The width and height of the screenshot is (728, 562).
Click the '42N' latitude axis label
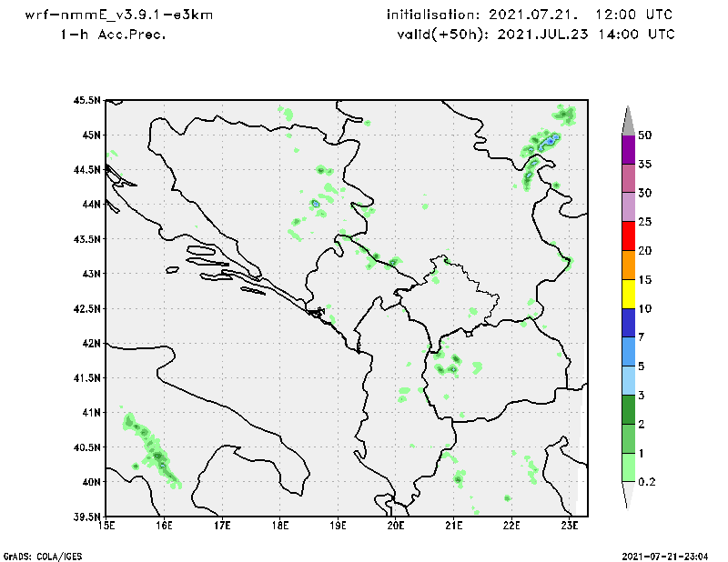92,343
